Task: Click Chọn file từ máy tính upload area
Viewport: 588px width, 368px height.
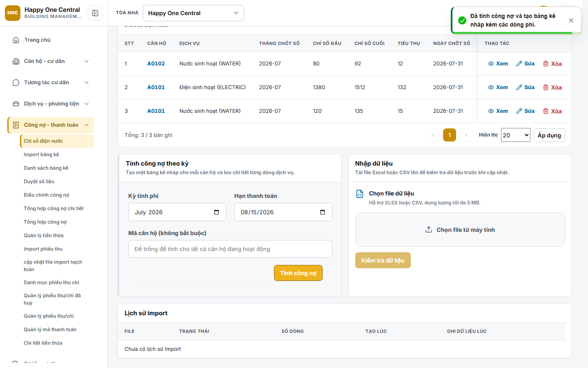Action: (460, 230)
